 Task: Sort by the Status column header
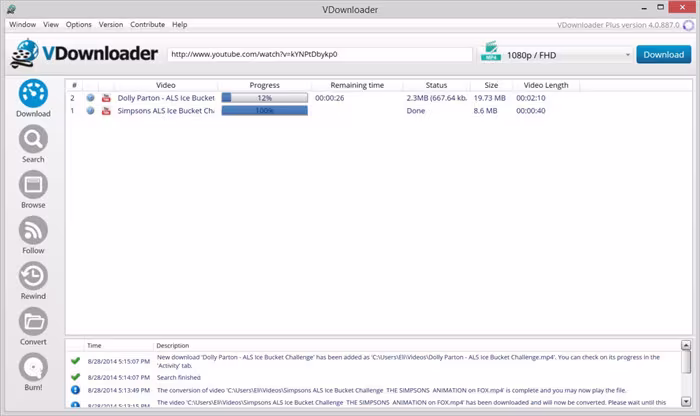pos(436,85)
